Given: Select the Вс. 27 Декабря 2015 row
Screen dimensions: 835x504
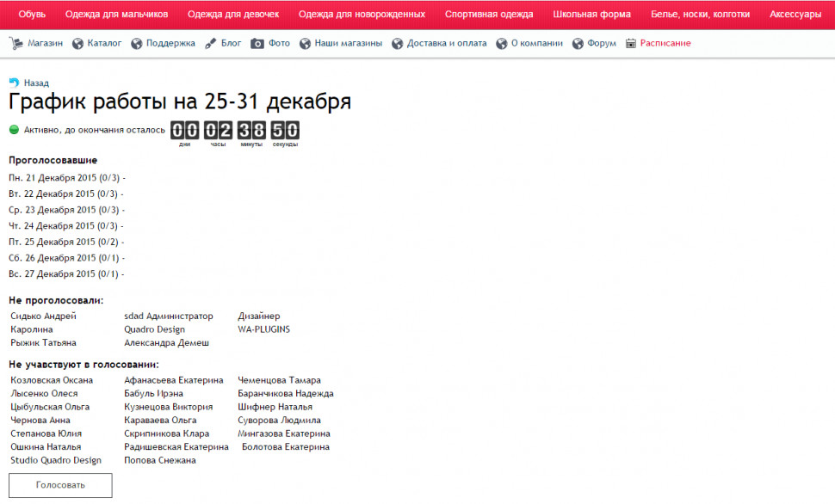Looking at the screenshot, I should [x=66, y=274].
